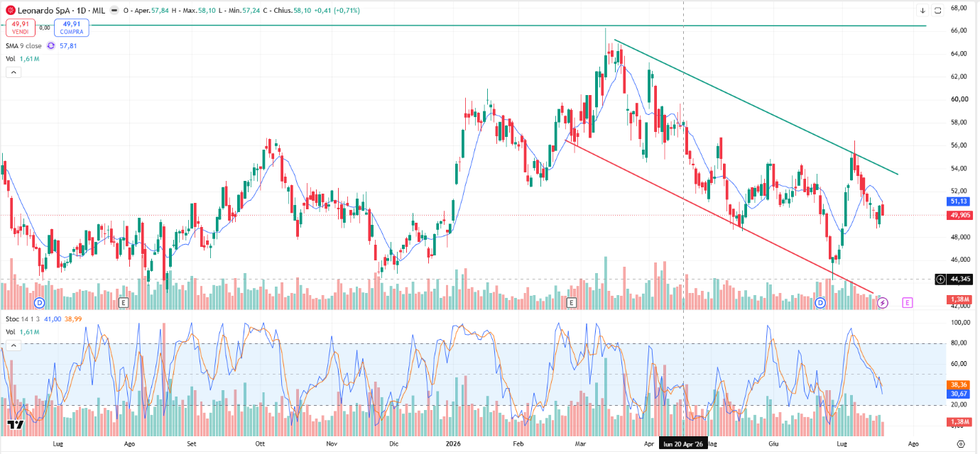Select the red descending support trendline
The image size is (980, 454).
point(719,216)
